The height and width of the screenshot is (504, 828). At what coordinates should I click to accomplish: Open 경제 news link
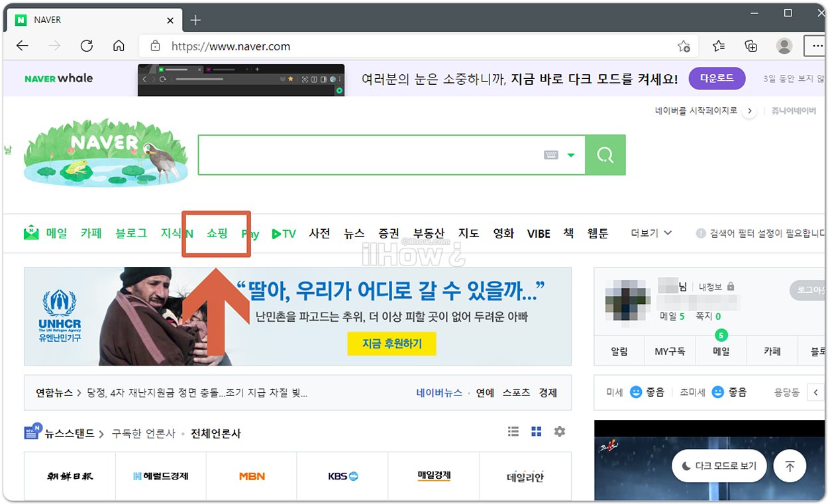(548, 393)
